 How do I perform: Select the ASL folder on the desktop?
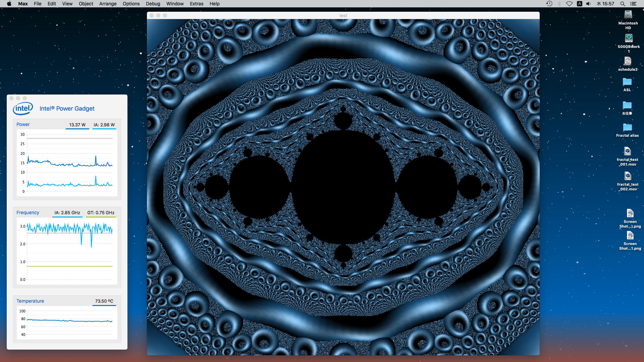pyautogui.click(x=627, y=82)
